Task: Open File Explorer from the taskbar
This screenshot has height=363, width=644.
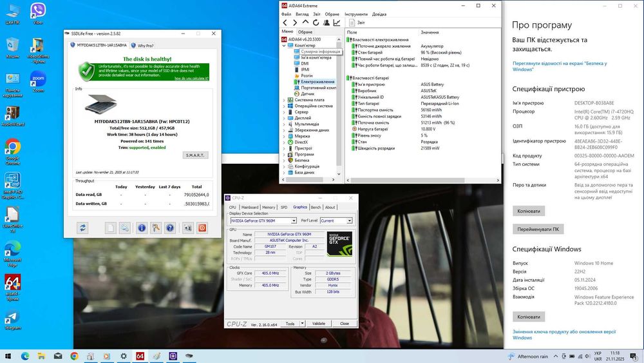Action: tap(41, 356)
